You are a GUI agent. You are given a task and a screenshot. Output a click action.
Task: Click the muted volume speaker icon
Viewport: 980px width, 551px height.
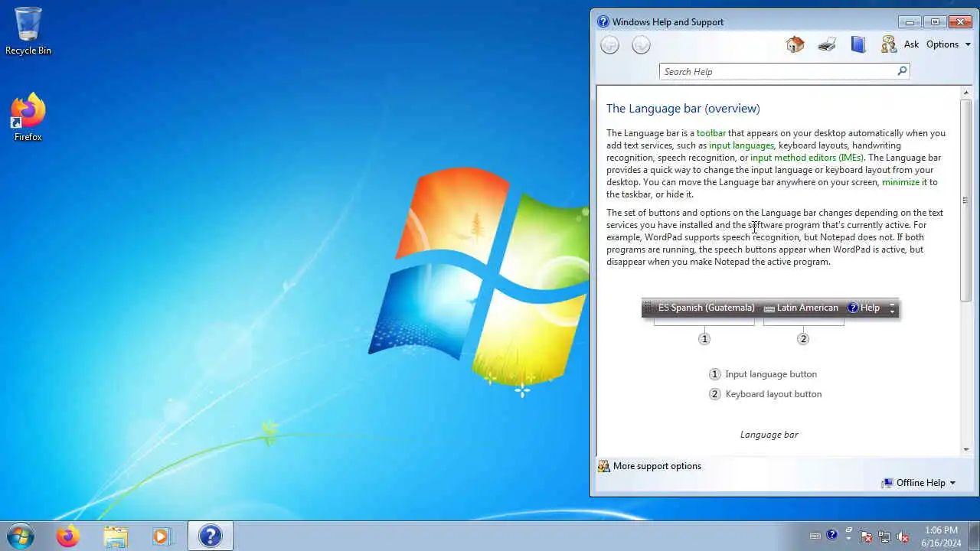[903, 536]
